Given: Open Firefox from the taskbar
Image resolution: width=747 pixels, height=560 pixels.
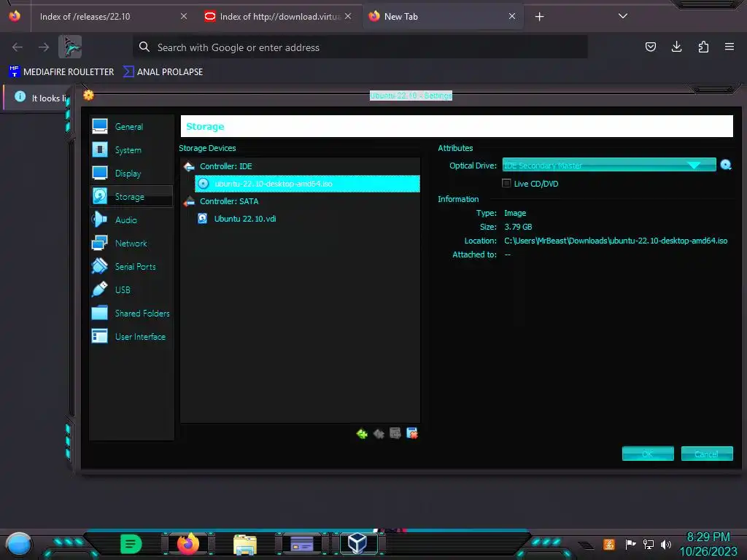Looking at the screenshot, I should coord(188,544).
